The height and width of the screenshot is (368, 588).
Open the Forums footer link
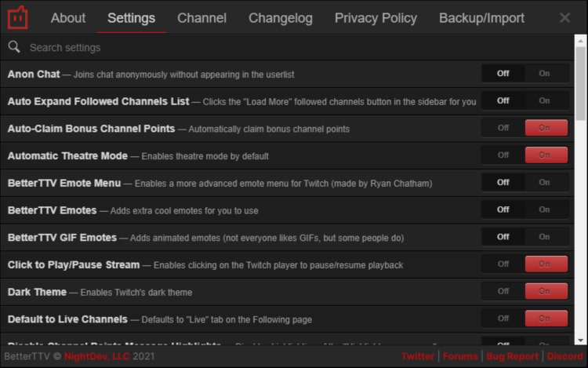click(x=460, y=356)
